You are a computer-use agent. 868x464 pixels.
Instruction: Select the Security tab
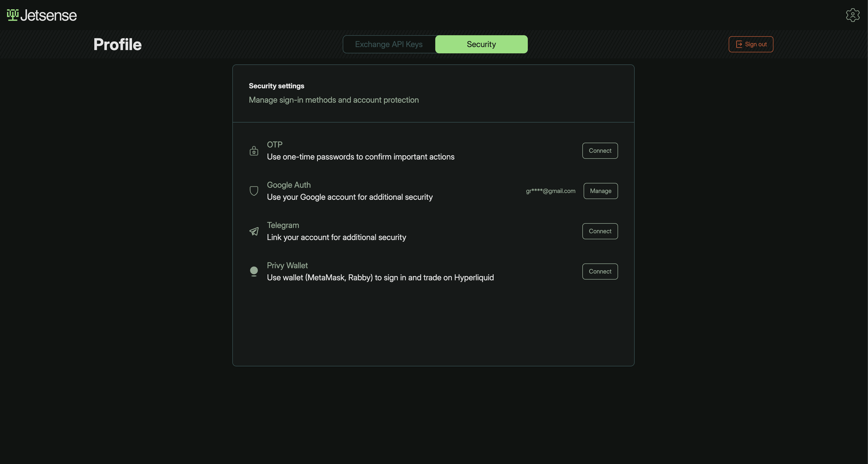tap(481, 44)
